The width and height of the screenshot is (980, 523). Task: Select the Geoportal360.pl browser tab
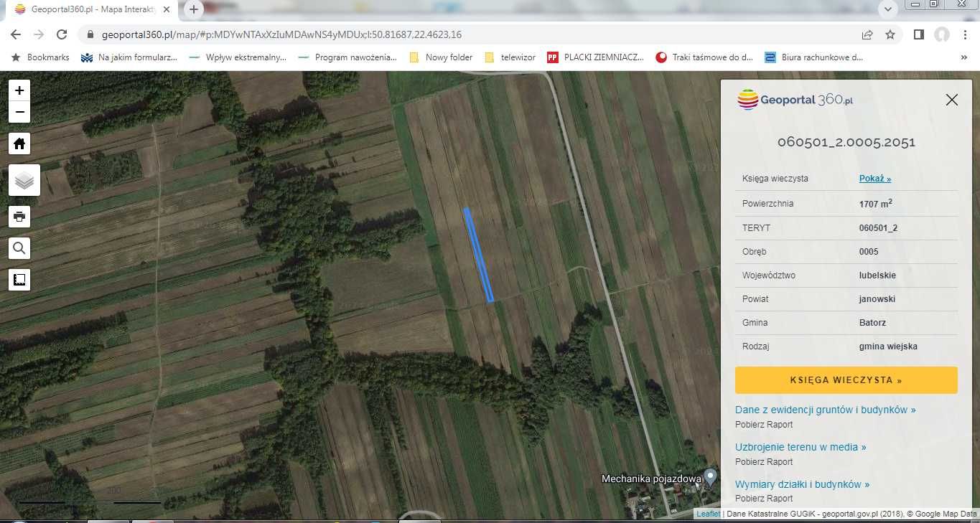(x=92, y=10)
